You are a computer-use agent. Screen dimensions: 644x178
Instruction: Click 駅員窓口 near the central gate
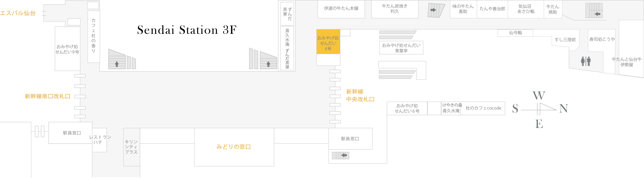[351, 139]
